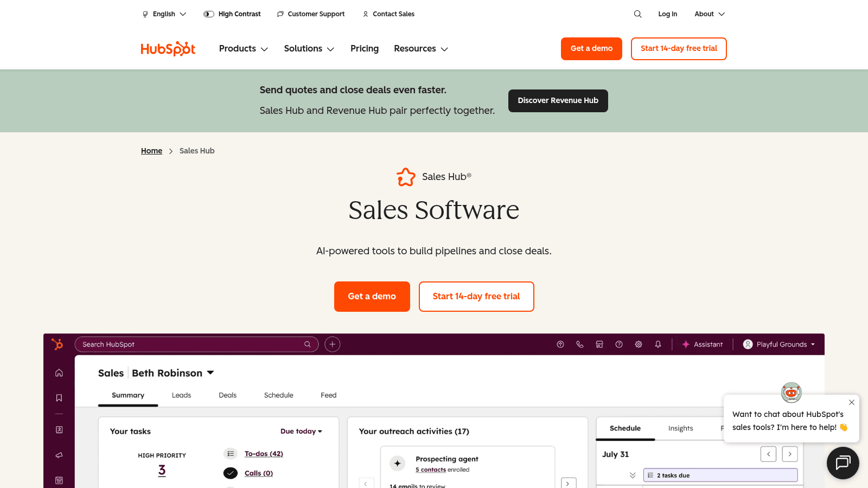Open the Due today filter dropdown
Viewport: 868px width, 488px height.
point(301,431)
